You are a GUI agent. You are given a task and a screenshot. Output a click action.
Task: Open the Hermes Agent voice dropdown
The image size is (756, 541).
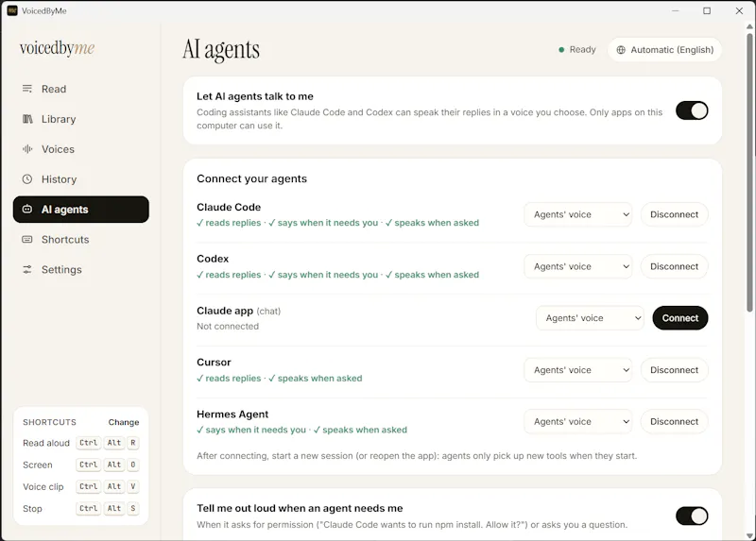pos(577,421)
